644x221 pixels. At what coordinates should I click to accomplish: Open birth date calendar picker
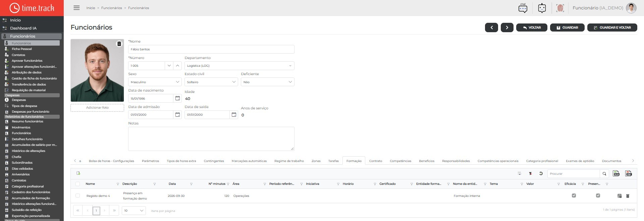click(x=177, y=98)
